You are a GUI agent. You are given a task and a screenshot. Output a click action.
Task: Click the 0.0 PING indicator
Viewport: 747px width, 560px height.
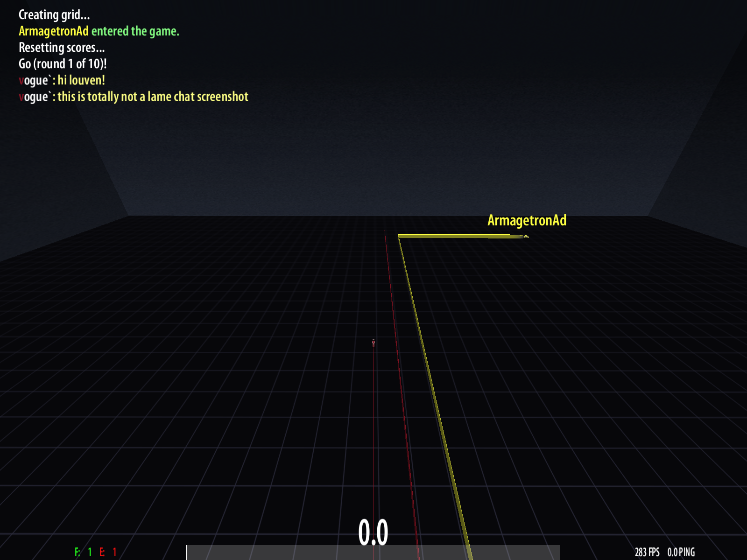[681, 552]
